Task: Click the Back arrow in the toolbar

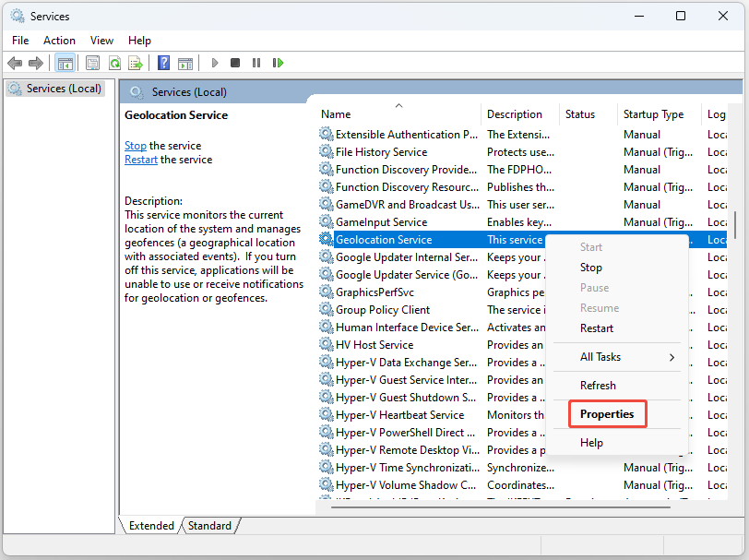Action: 15,63
